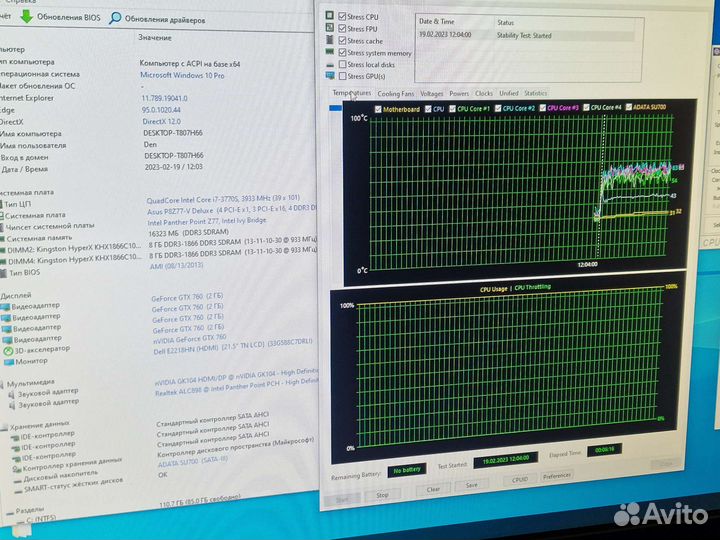The width and height of the screenshot is (720, 540).
Task: Click the Тип BIOS chip icon
Action: tap(4, 273)
